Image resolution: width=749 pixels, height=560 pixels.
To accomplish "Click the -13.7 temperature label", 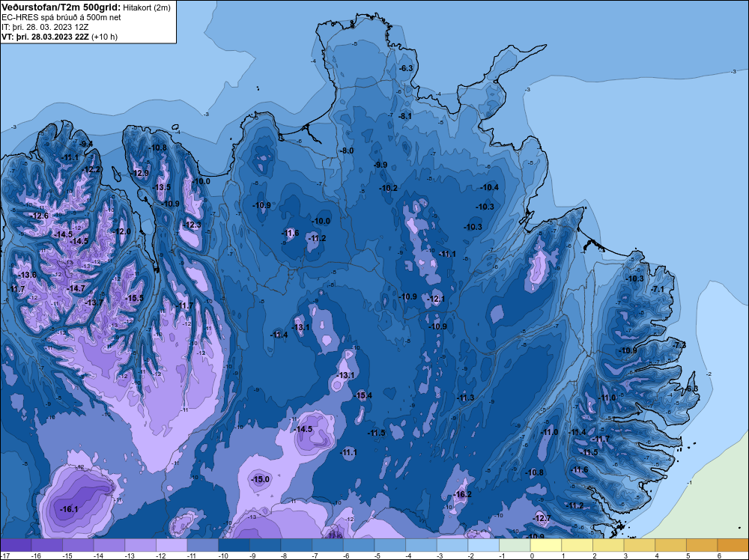I will click(94, 302).
